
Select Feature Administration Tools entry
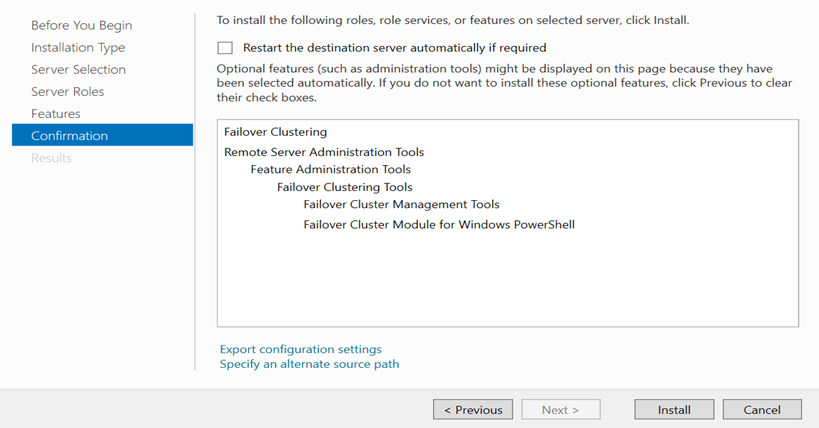click(331, 169)
